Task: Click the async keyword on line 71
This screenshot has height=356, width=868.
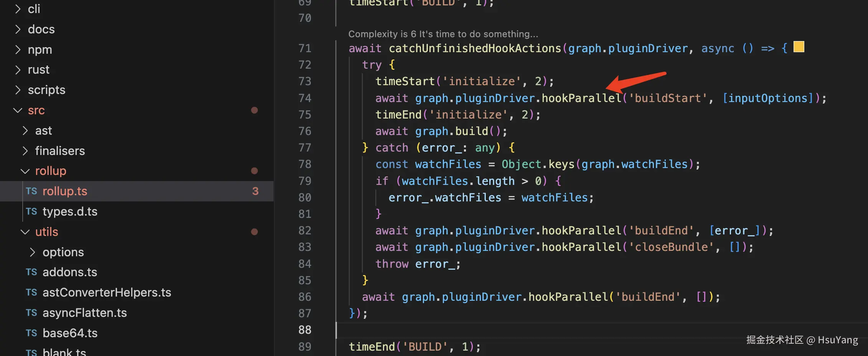Action: (718, 48)
